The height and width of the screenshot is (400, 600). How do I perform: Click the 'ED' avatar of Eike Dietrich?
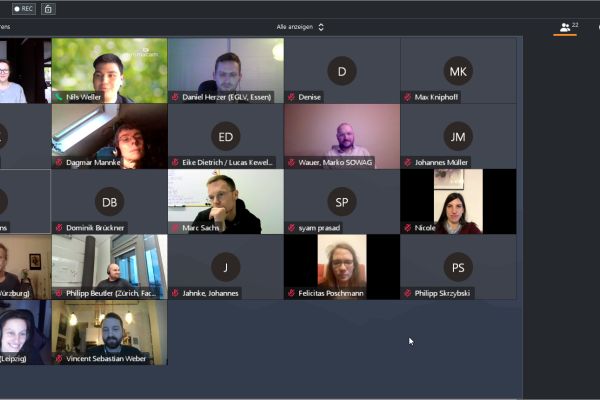click(225, 136)
